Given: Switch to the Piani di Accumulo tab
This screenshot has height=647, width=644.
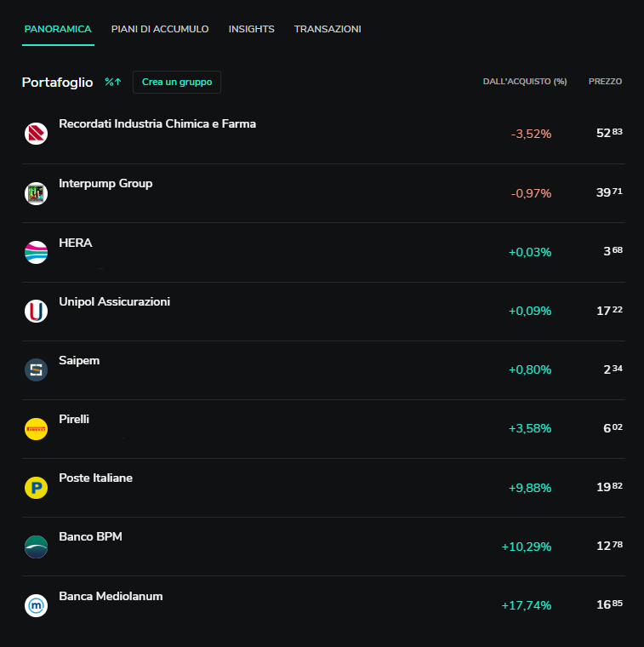Looking at the screenshot, I should 160,29.
